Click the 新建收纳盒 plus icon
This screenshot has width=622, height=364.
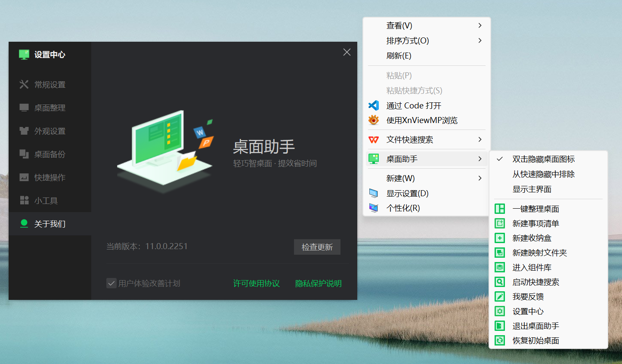[x=500, y=238]
